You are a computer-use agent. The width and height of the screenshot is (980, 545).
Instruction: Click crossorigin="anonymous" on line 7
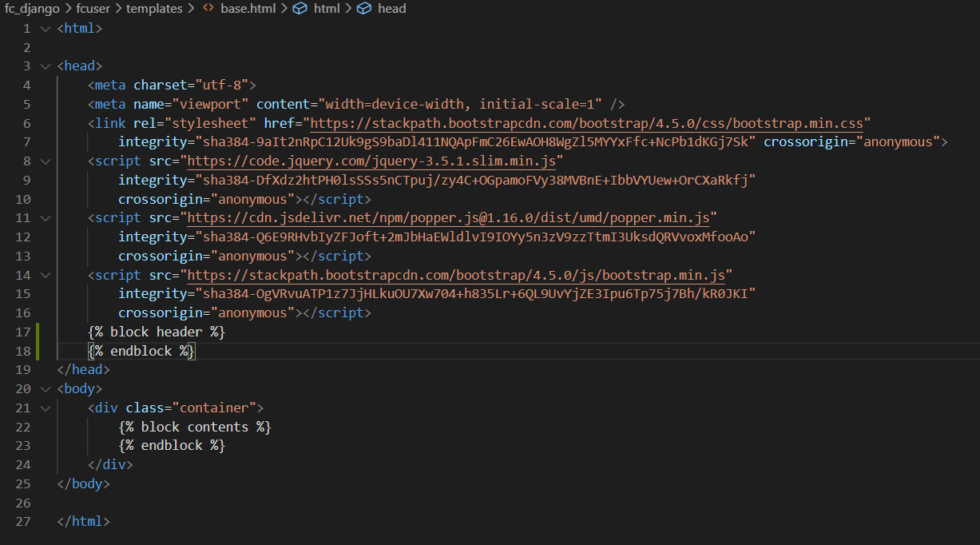[x=851, y=142]
